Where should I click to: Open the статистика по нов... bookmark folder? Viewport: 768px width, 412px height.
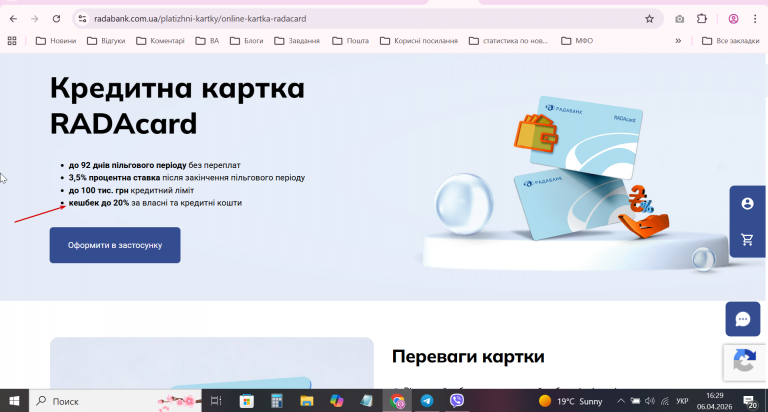[x=508, y=41]
